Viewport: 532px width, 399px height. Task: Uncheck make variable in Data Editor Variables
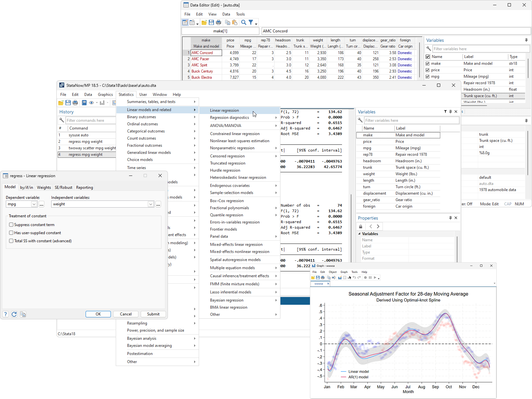[x=428, y=63]
